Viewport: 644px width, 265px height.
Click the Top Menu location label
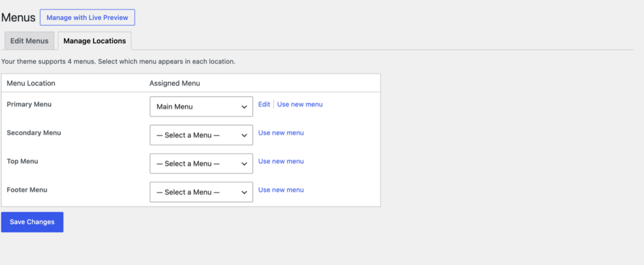pyautogui.click(x=23, y=161)
